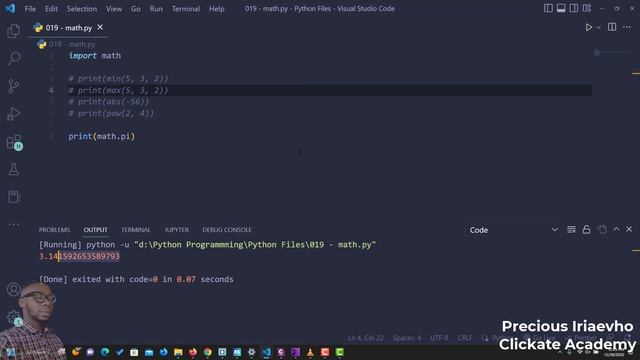Open the Edit menu
This screenshot has height=360, width=640.
tap(51, 9)
